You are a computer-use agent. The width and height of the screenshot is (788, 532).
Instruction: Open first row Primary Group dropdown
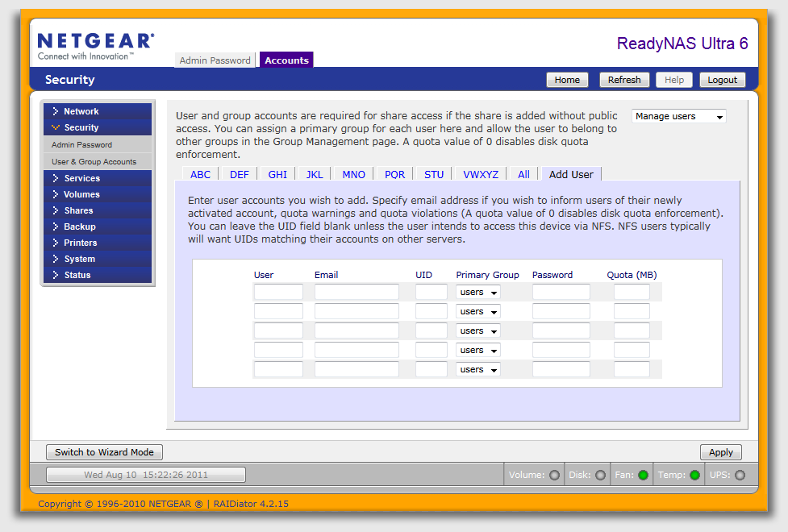478,293
